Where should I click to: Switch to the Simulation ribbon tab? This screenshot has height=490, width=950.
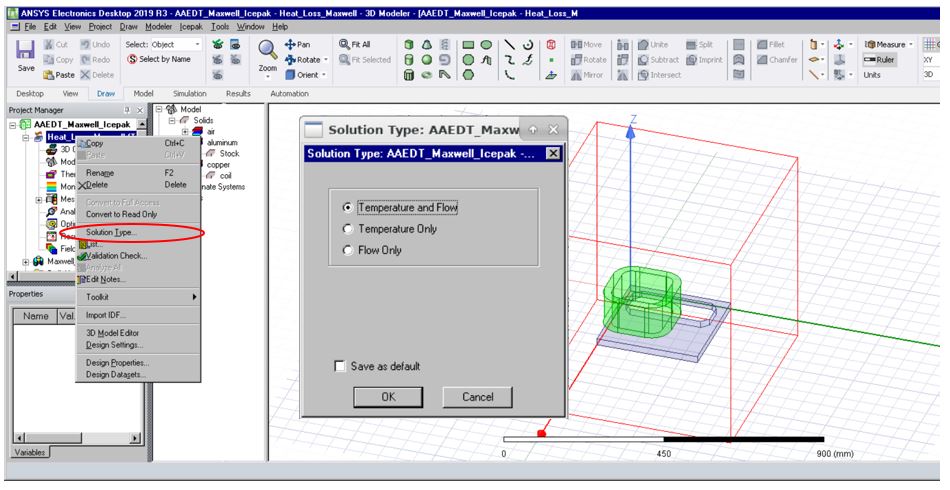click(x=189, y=93)
